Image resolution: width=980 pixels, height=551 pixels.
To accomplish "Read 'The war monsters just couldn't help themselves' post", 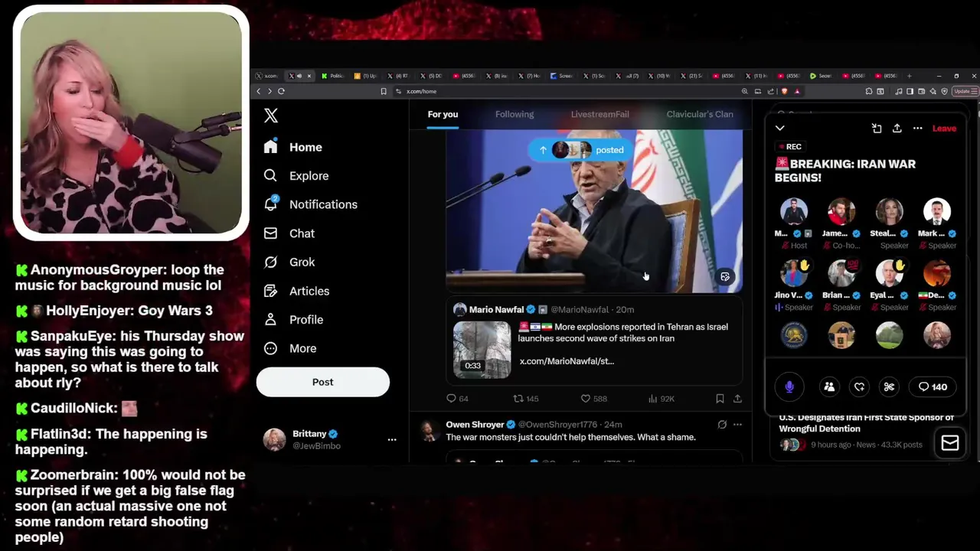I will click(570, 438).
